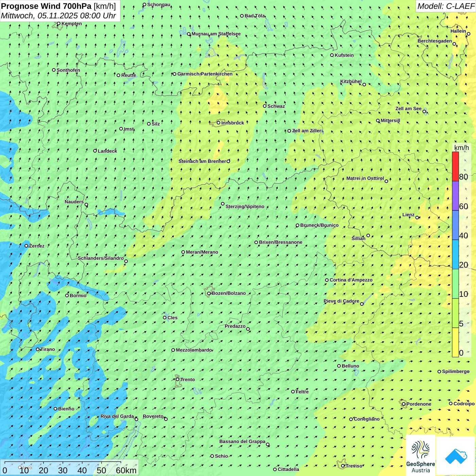Click the Kufstein city marker

(x=332, y=55)
